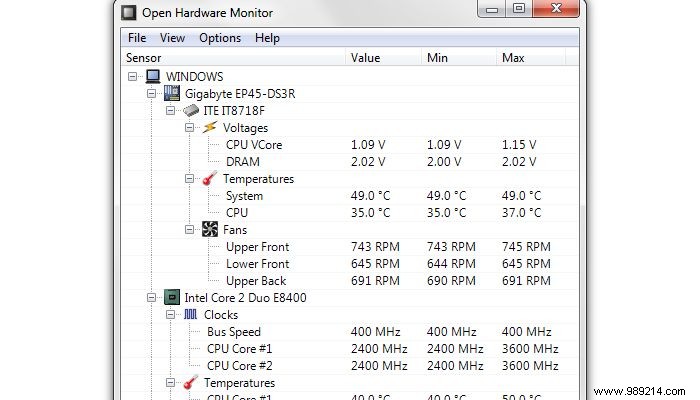Click the thermometer icon under Intel Core 2 Duo
The width and height of the screenshot is (700, 400).
pos(191,383)
